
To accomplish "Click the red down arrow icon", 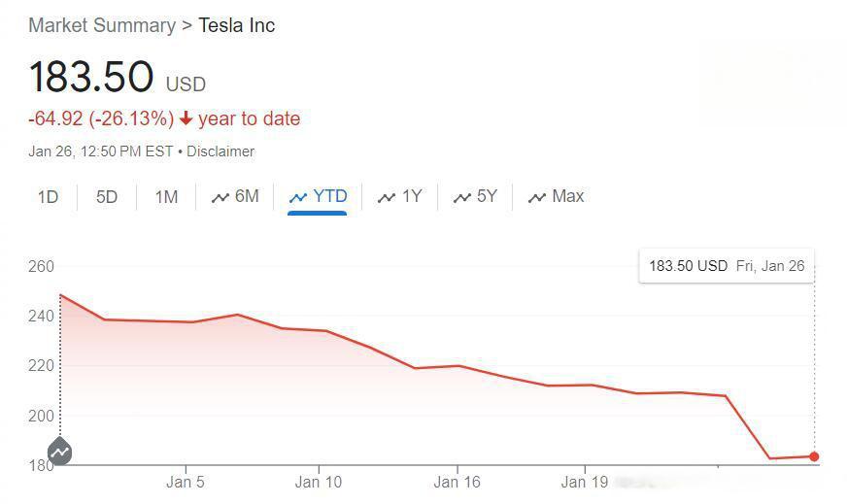I will click(186, 118).
